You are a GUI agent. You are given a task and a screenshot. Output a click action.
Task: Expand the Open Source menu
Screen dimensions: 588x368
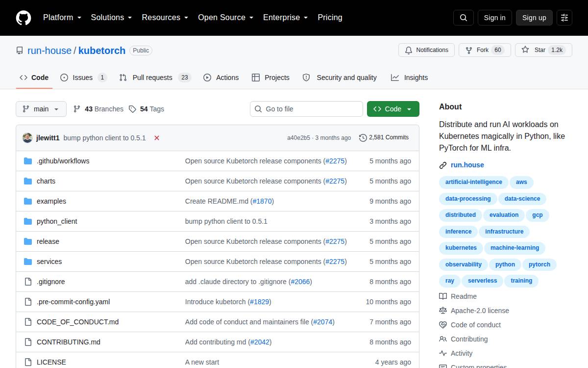click(225, 18)
